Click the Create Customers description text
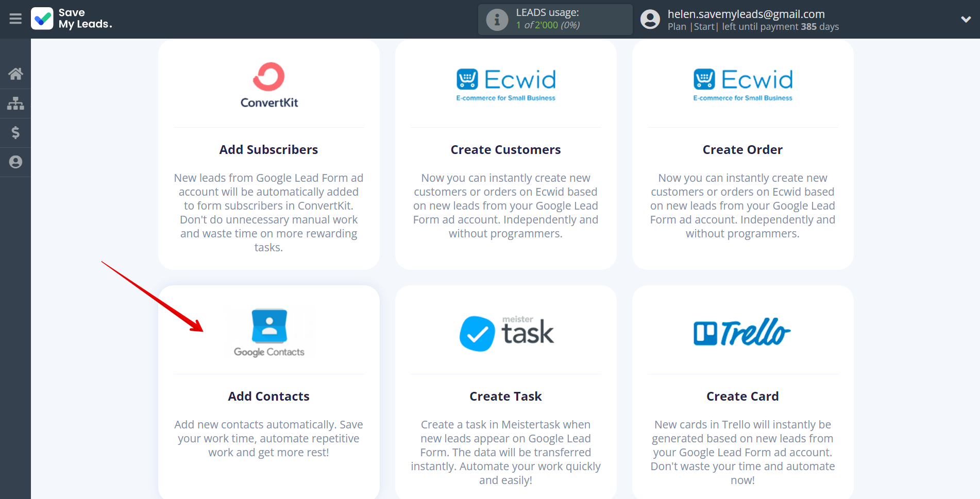The width and height of the screenshot is (980, 499). 506,206
